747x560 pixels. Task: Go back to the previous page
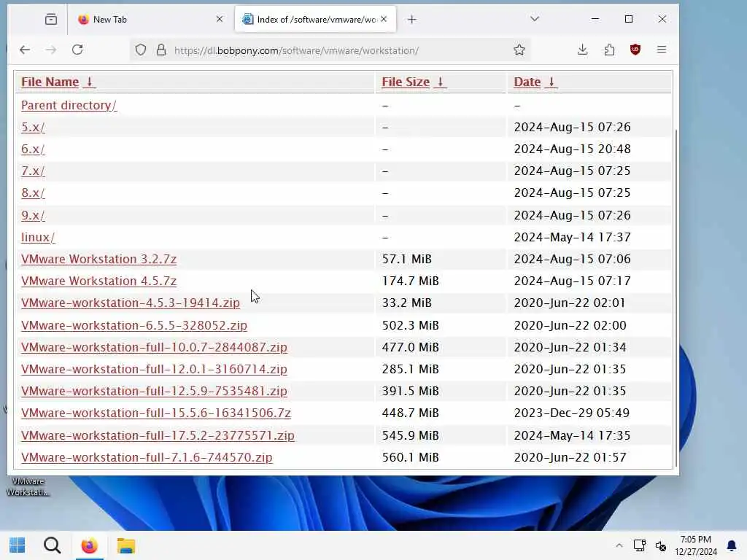pos(25,50)
